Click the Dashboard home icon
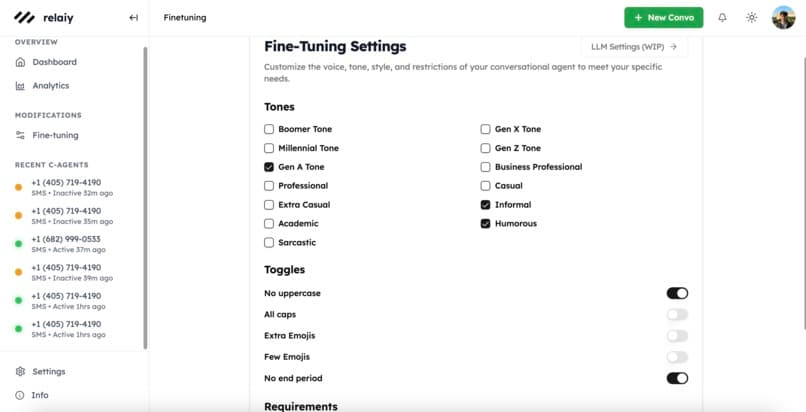The image size is (806, 412). [21, 62]
